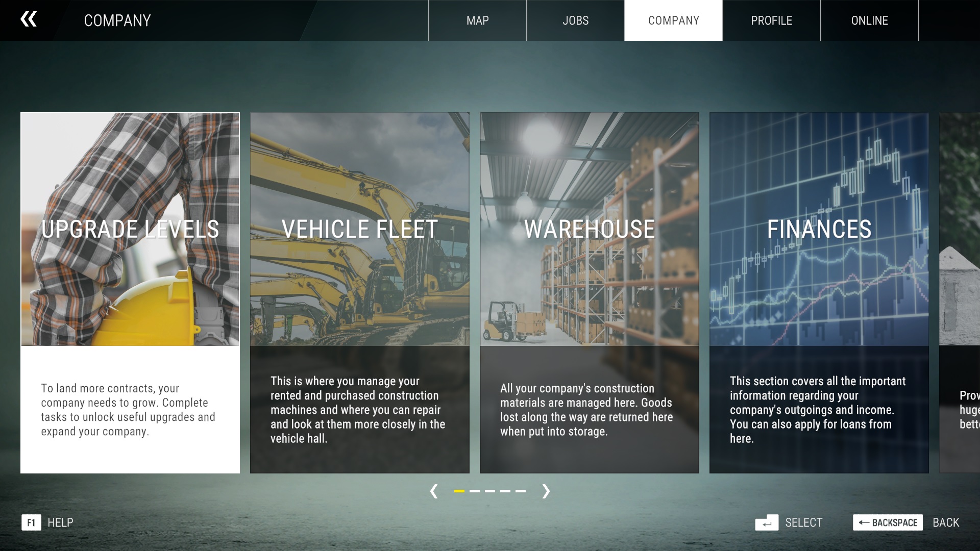Open the Profile tab
This screenshot has height=551, width=980.
point(771,20)
